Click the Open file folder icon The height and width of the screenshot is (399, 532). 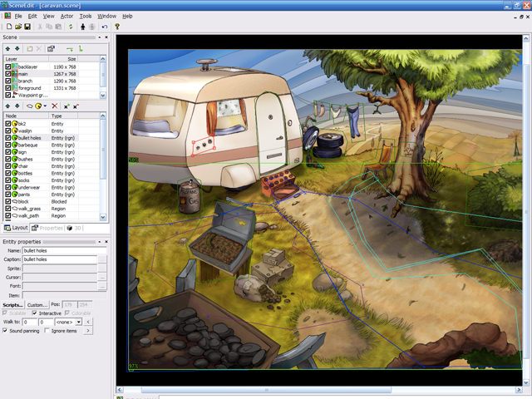click(18, 27)
